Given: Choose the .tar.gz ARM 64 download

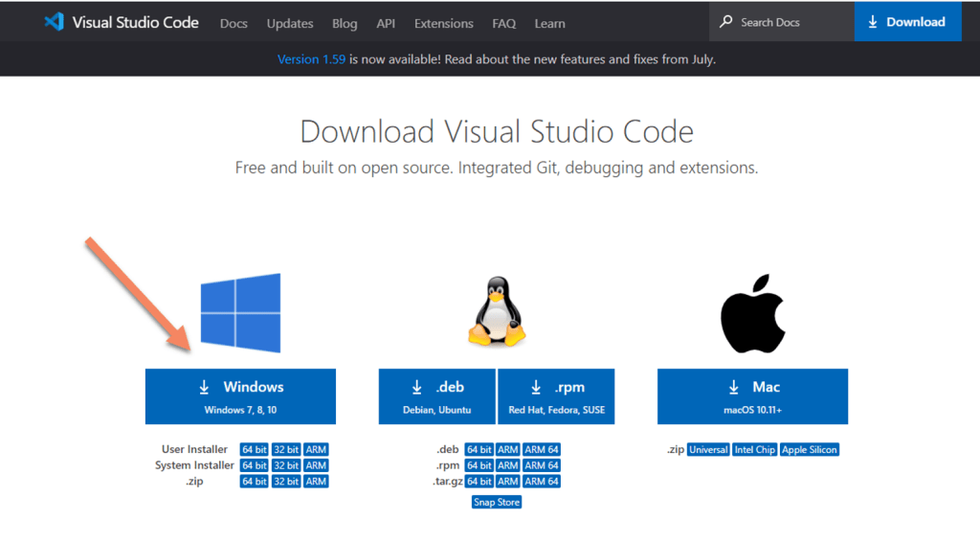Looking at the screenshot, I should coord(542,482).
